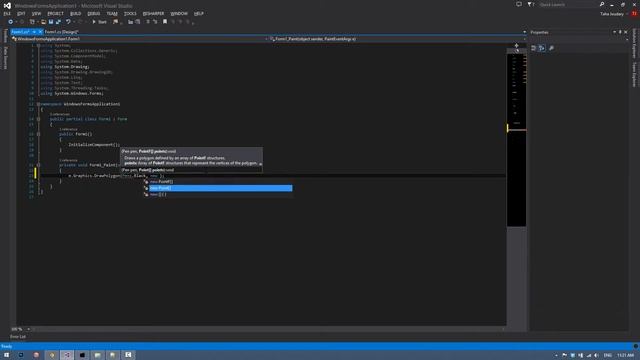Click the ENG language indicator
The width and height of the screenshot is (640, 360).
(x=608, y=356)
